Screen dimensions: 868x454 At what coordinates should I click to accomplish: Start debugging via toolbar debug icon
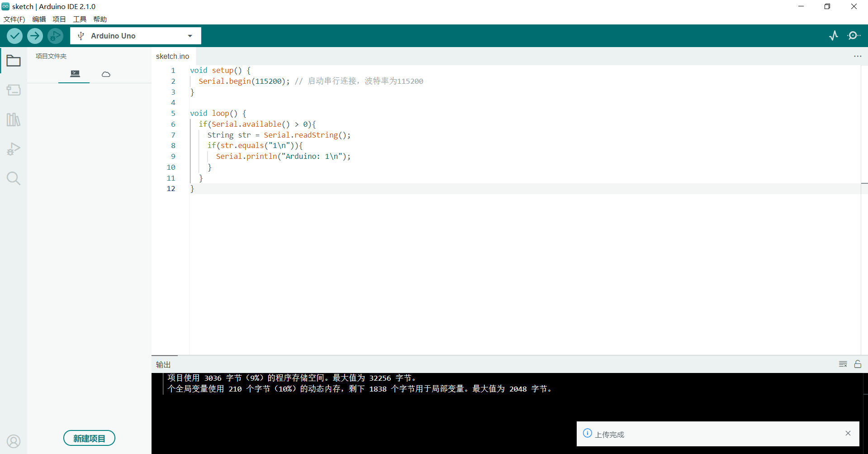[55, 36]
